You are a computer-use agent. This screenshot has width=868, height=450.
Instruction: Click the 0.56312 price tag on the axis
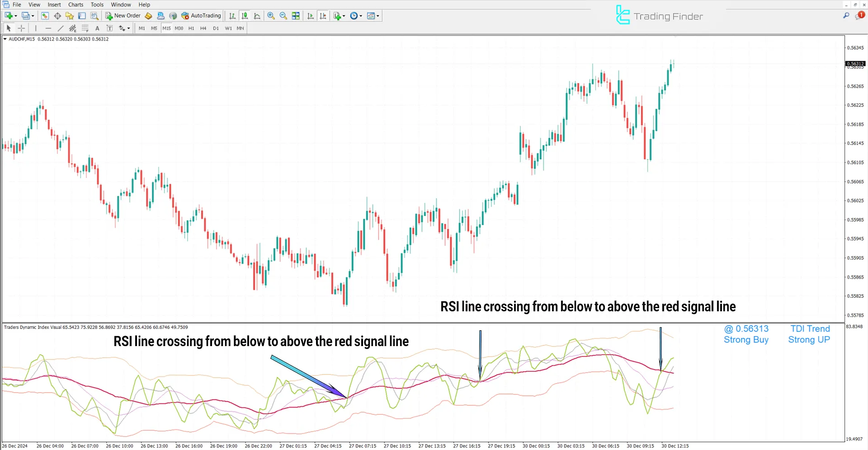coord(855,64)
